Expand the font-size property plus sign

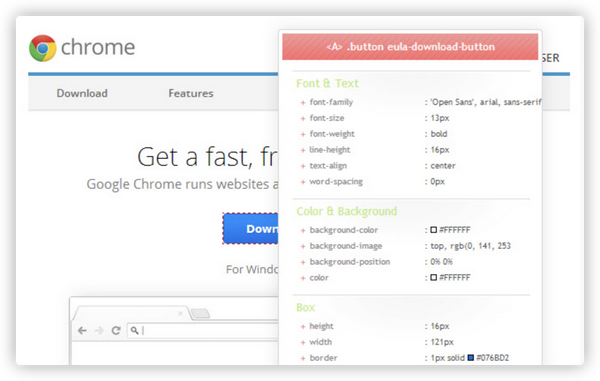303,119
